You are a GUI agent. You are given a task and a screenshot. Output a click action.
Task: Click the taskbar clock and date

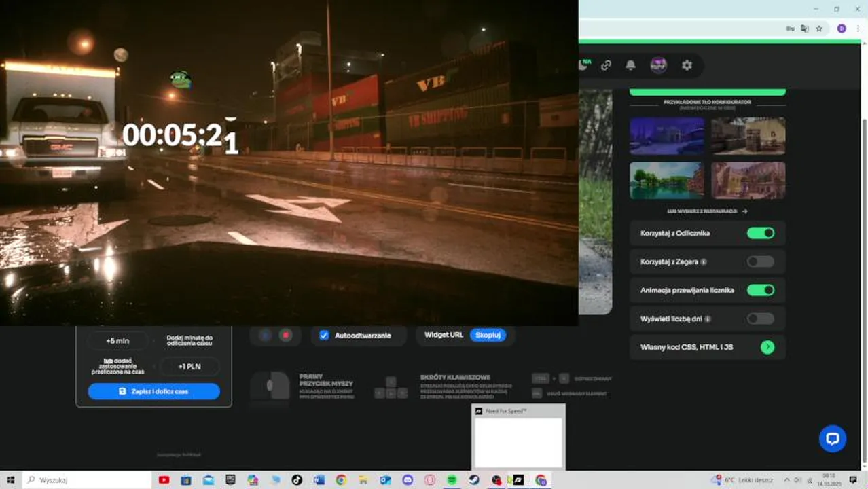click(x=829, y=480)
